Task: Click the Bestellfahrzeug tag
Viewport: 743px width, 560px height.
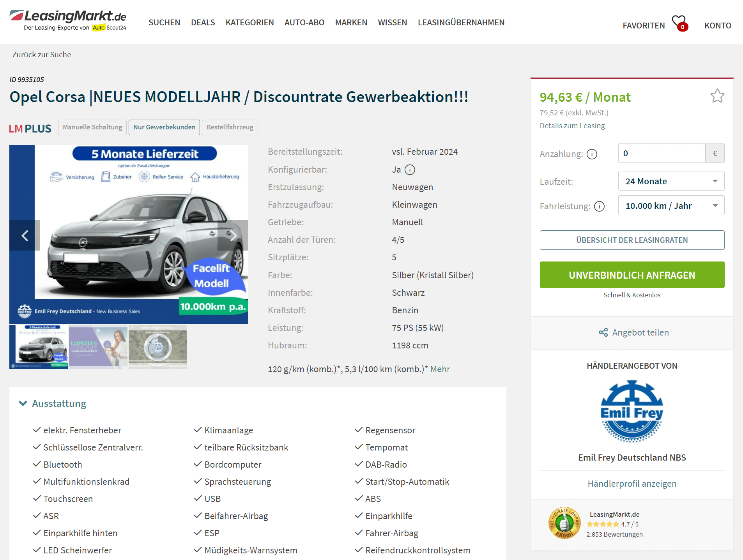Action: [230, 127]
